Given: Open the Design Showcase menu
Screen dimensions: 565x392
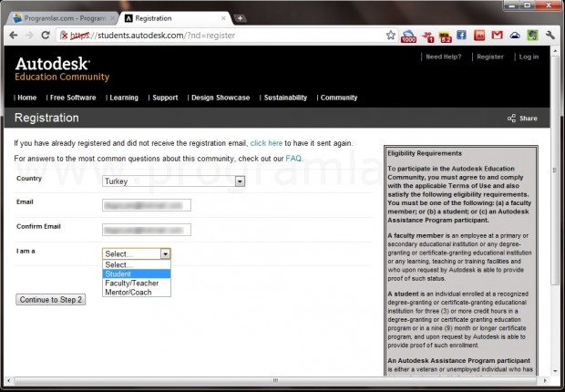Looking at the screenshot, I should click(221, 98).
